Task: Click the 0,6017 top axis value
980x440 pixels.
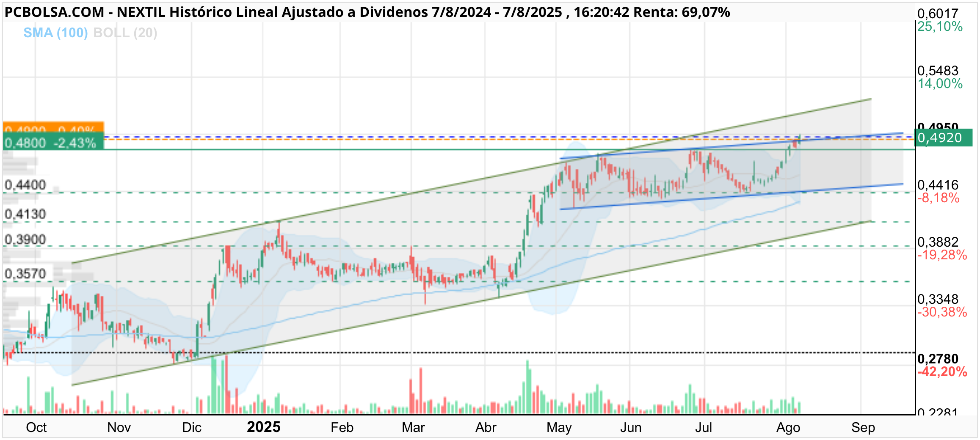Action: 938,14
